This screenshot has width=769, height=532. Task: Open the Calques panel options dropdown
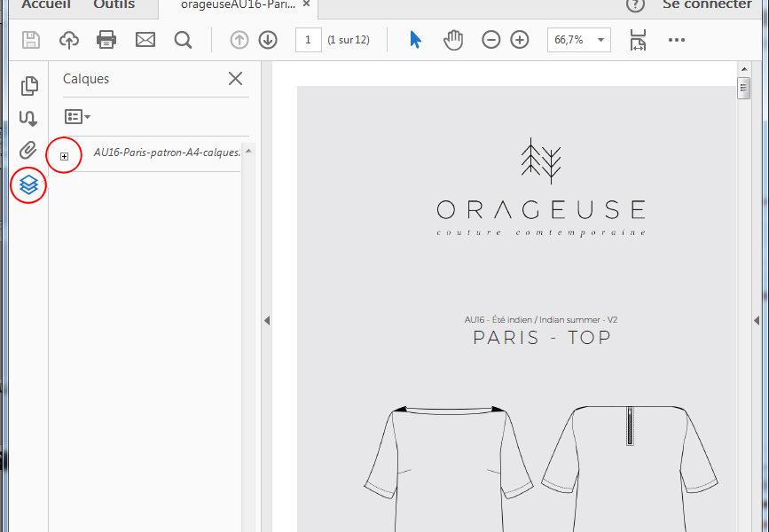click(x=77, y=116)
